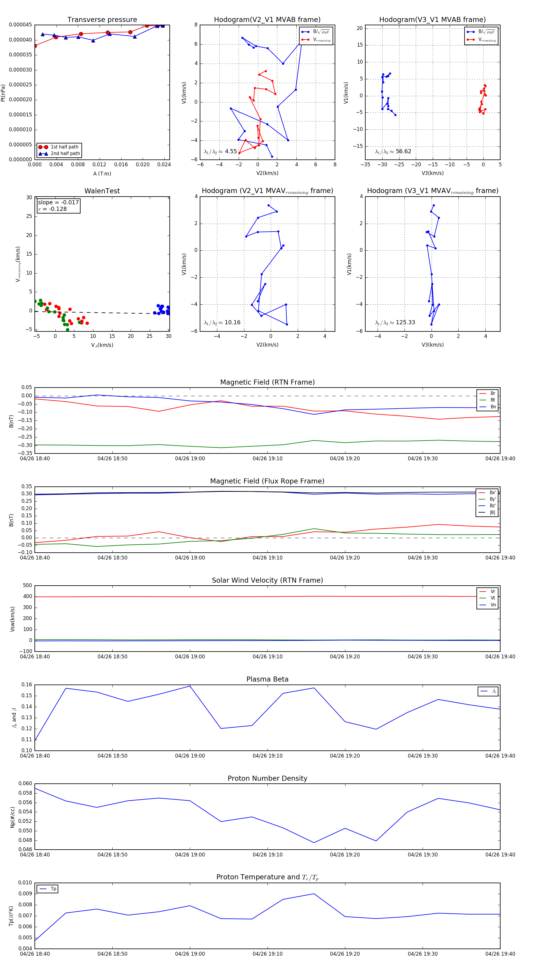Click the "Hodogram(V3_V1 MVAB frame)" title

pos(432,20)
